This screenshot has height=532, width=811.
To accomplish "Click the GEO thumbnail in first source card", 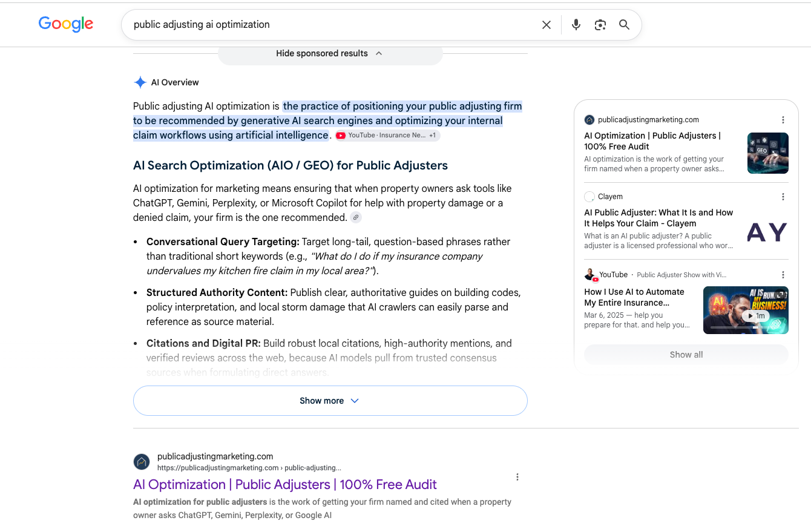I will coord(768,153).
